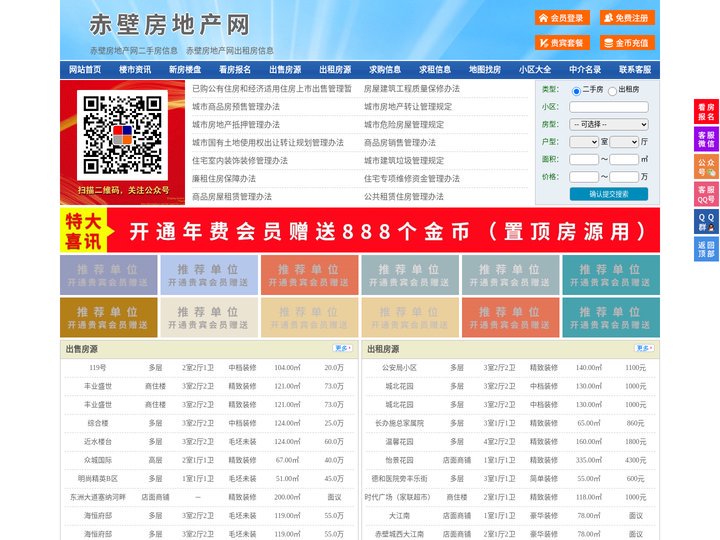Click the 客服QQ号 floating sidebar icon
This screenshot has width=720, height=540.
tap(706, 194)
